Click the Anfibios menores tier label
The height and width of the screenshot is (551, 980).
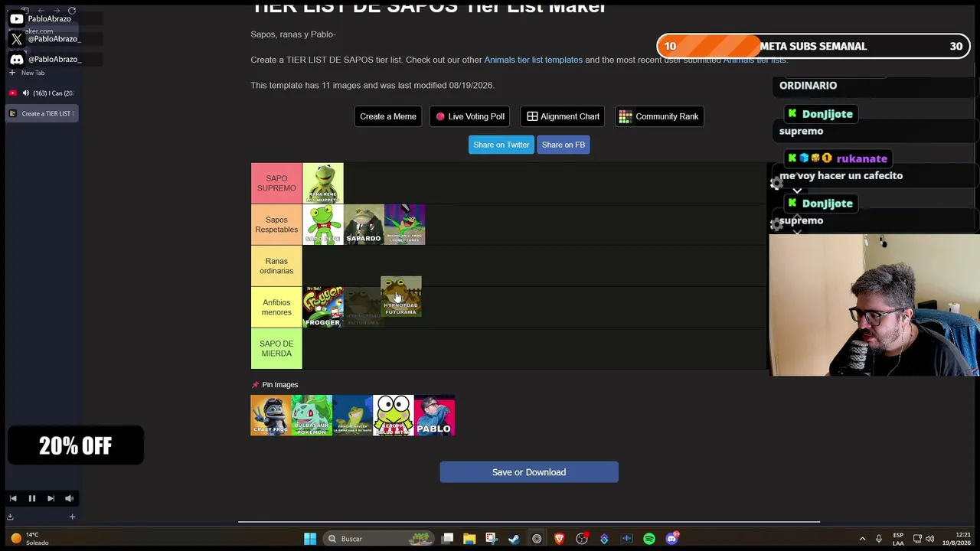click(276, 307)
